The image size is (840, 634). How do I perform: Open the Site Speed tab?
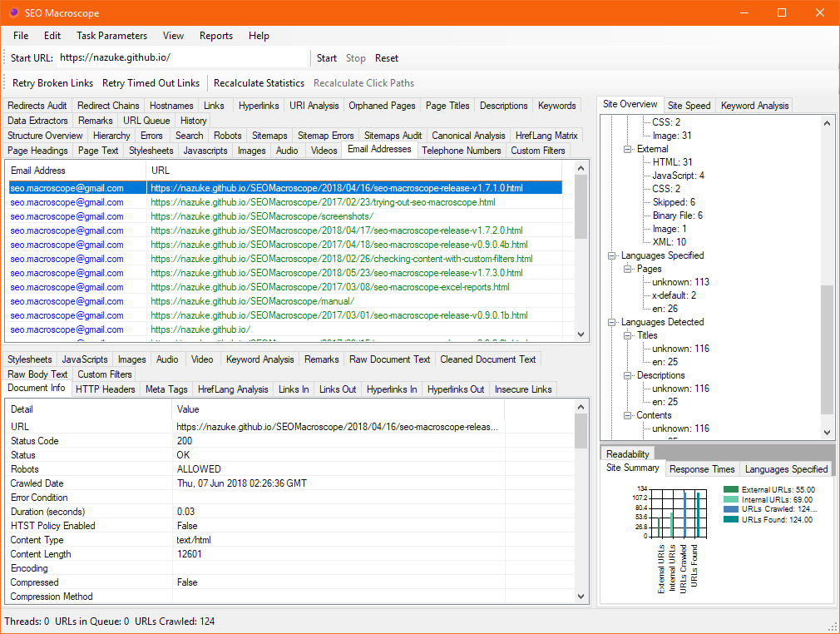pos(689,106)
